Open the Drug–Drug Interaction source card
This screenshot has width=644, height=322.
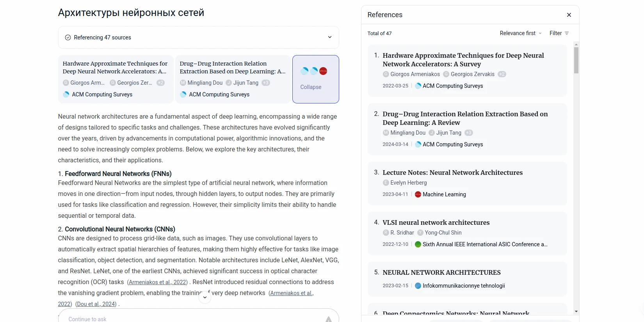pos(233,79)
